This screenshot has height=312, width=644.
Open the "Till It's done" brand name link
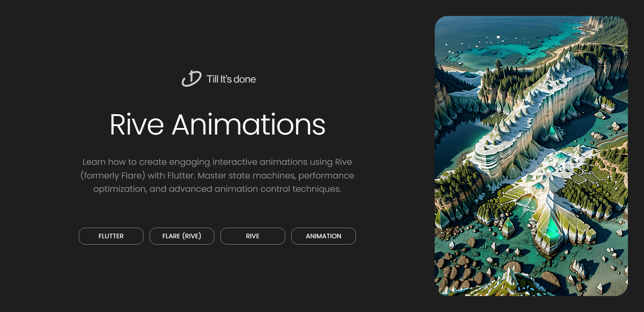tap(231, 79)
